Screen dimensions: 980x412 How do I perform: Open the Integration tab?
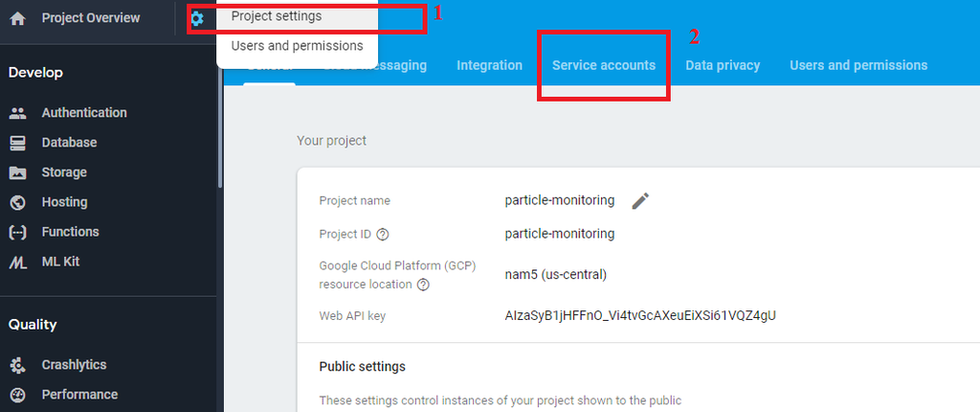[489, 65]
